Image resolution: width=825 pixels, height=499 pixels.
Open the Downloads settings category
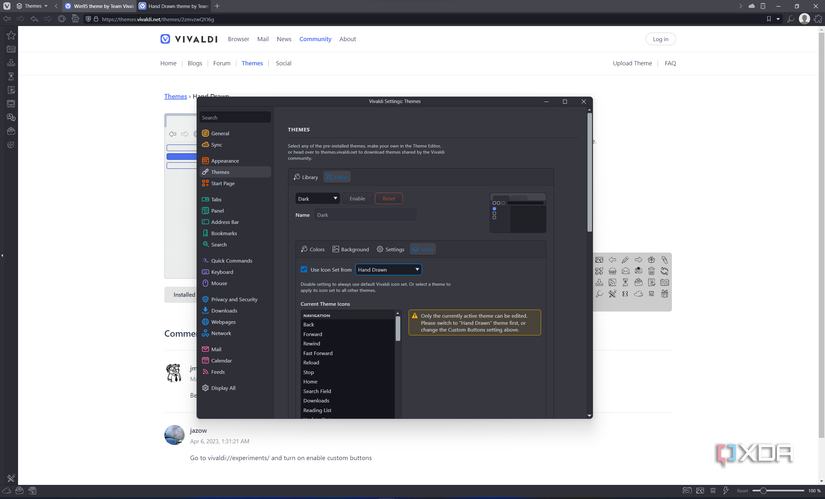coord(235,311)
